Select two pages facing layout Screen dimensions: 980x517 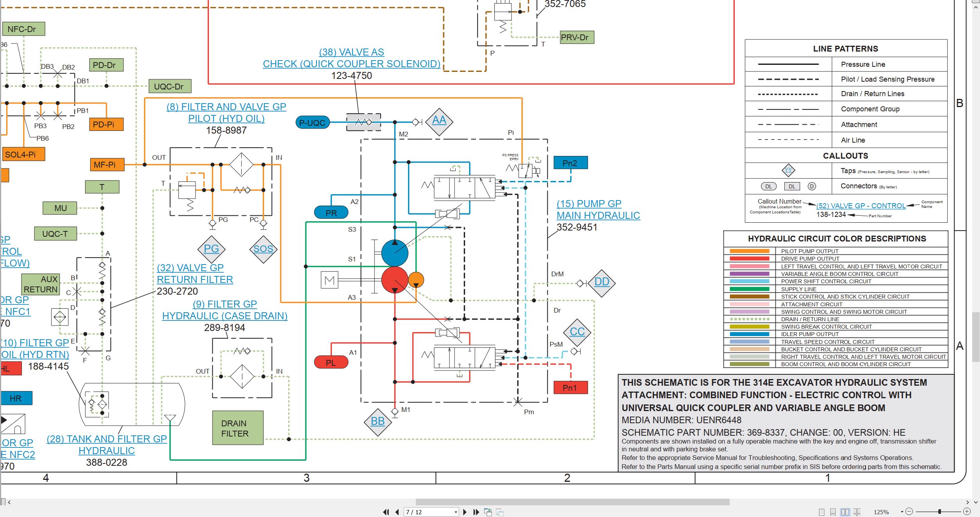coord(845,512)
